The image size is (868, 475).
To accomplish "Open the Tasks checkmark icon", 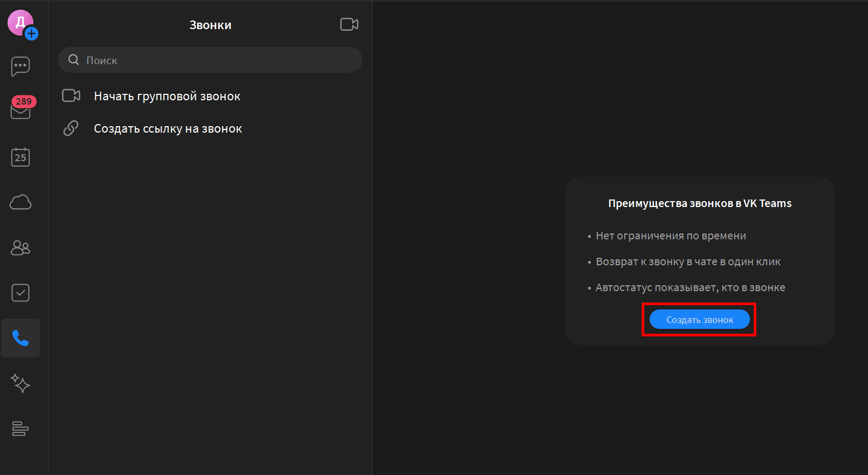I will click(20, 293).
